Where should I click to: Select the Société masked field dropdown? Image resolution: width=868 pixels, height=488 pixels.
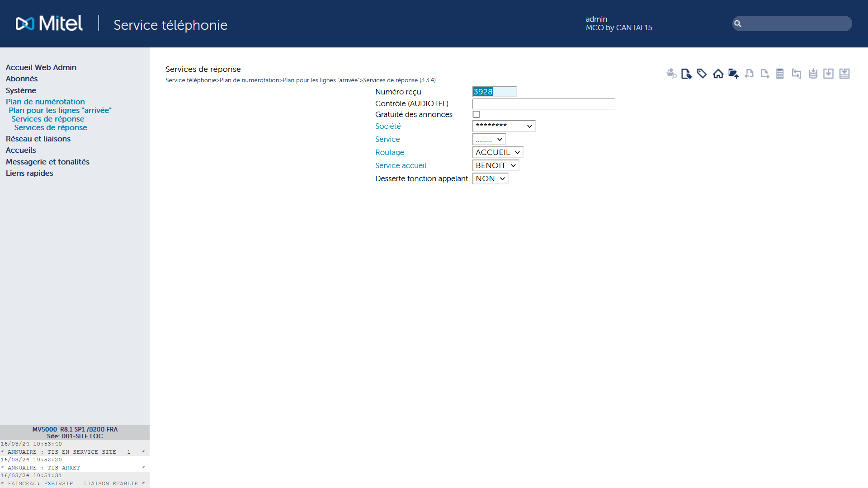503,127
